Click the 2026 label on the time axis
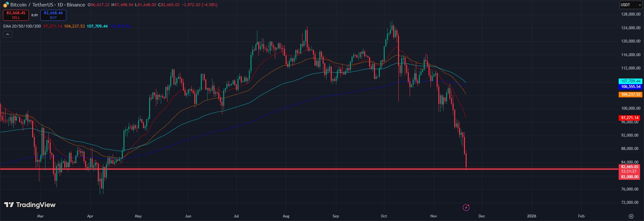The height and width of the screenshot is (221, 644). coord(532,216)
